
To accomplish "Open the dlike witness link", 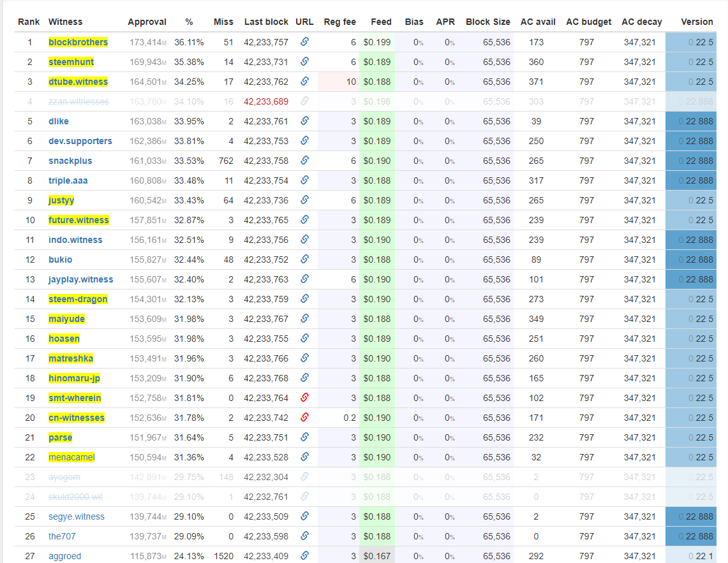I will (x=59, y=121).
